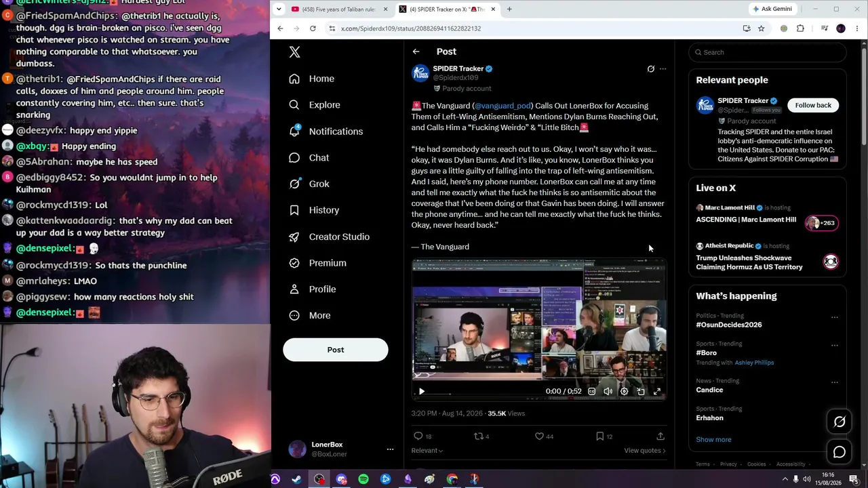This screenshot has width=868, height=488.
Task: Open the Ashley Phillips trending link
Action: (x=754, y=363)
